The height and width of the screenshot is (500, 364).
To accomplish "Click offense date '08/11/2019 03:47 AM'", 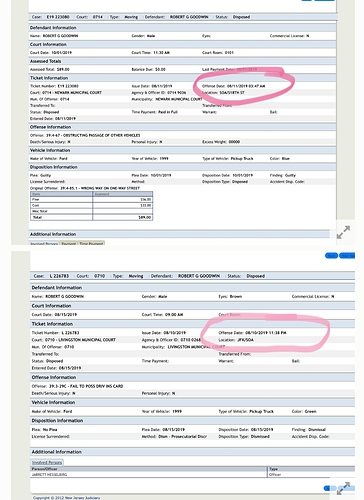I will [x=246, y=86].
